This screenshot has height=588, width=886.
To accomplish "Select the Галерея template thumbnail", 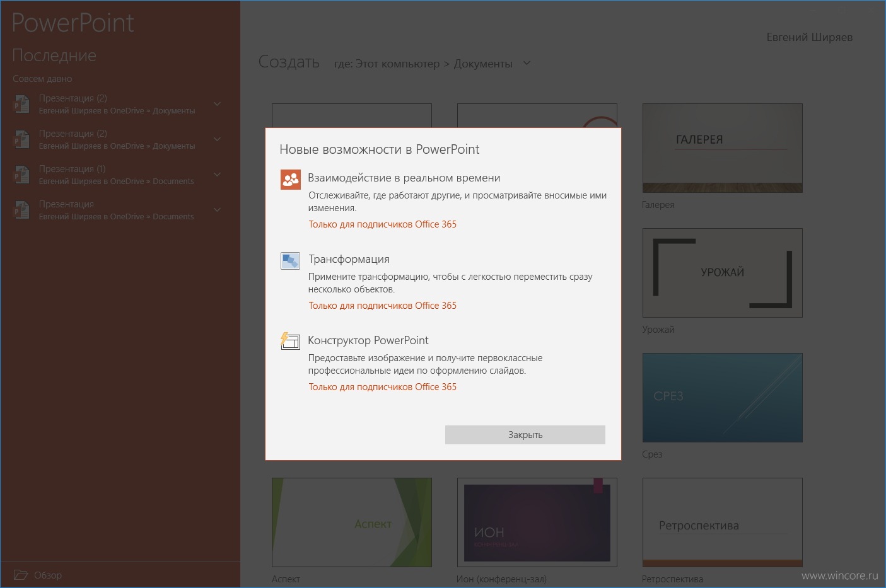I will click(722, 148).
